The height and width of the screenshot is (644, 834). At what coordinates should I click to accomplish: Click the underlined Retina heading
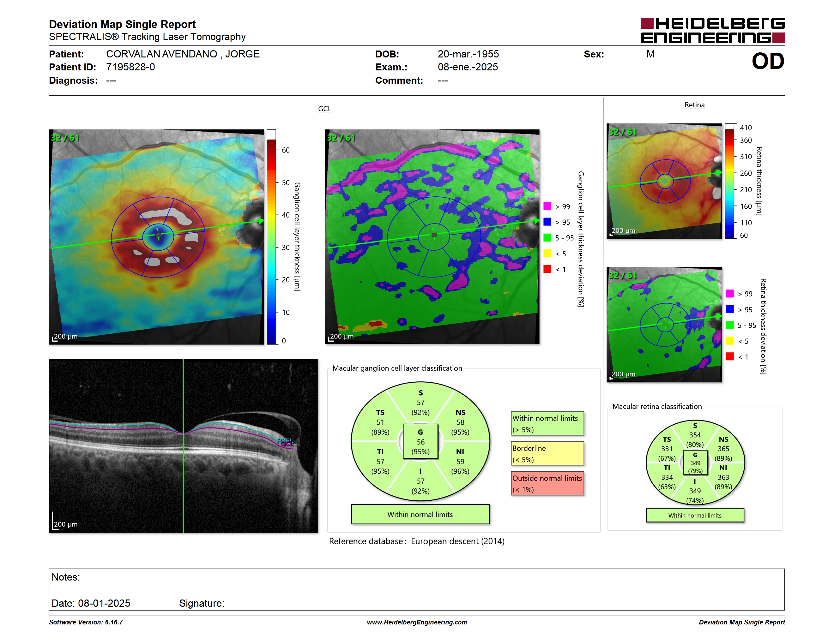pyautogui.click(x=694, y=105)
